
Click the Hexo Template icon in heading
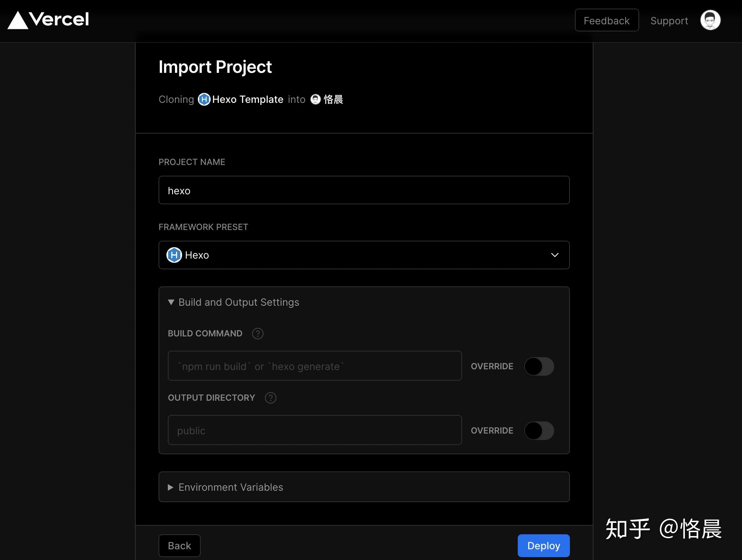tap(204, 99)
